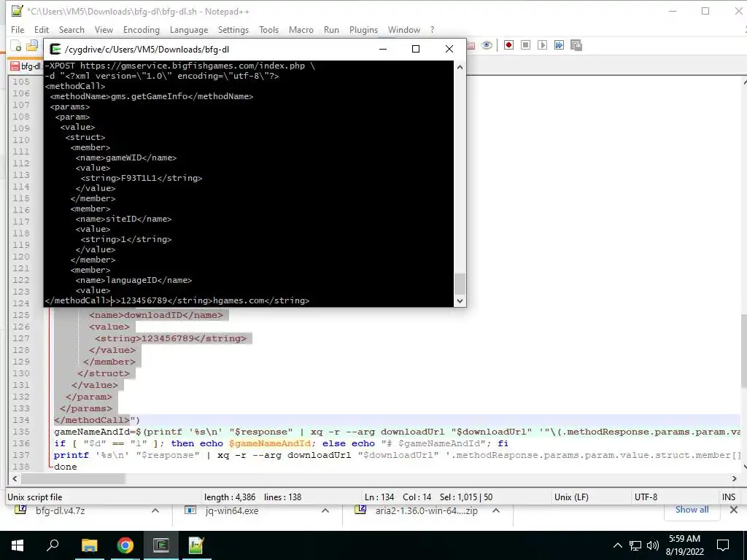This screenshot has width=747, height=560.
Task: Click the Cygwin terminal icon in its title bar
Action: (55, 49)
